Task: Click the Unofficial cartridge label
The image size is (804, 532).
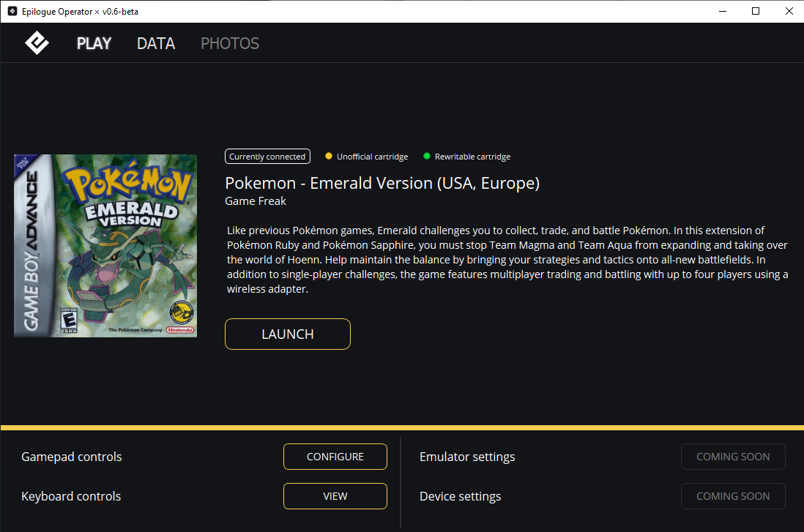Action: [372, 157]
